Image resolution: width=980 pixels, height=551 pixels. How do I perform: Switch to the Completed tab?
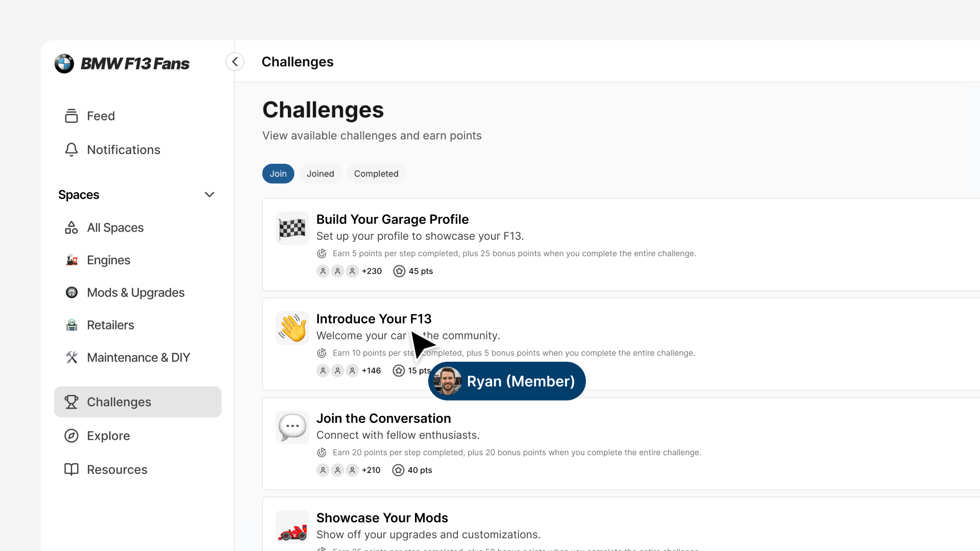click(x=376, y=173)
